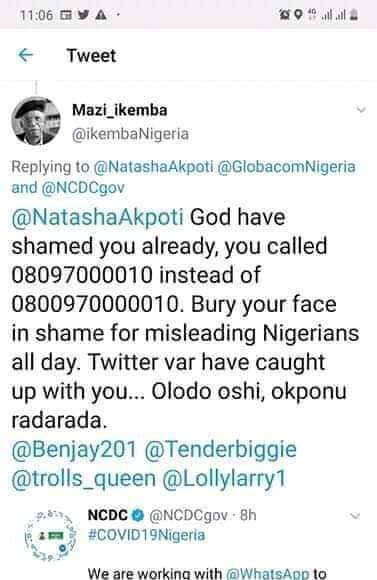
Task: Expand the options chevron on Mazi_ikemba's tweet
Action: (361, 109)
